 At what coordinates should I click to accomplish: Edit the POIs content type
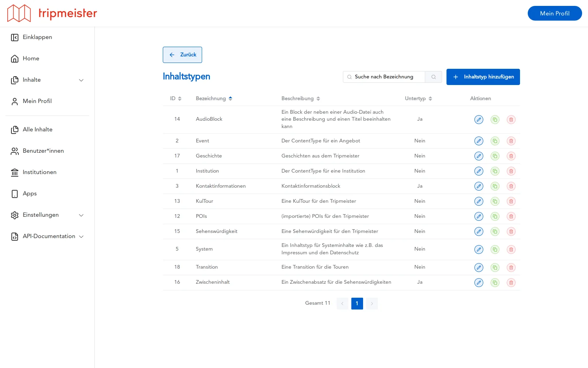pyautogui.click(x=478, y=216)
